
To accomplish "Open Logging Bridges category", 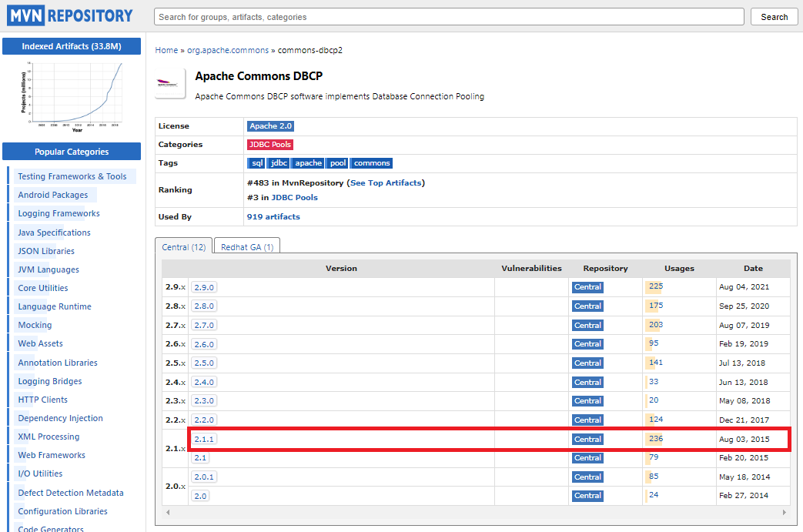I will (50, 381).
